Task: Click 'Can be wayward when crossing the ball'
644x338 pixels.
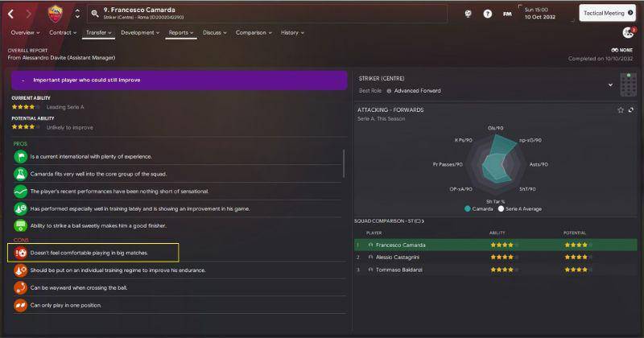Action: [x=79, y=287]
